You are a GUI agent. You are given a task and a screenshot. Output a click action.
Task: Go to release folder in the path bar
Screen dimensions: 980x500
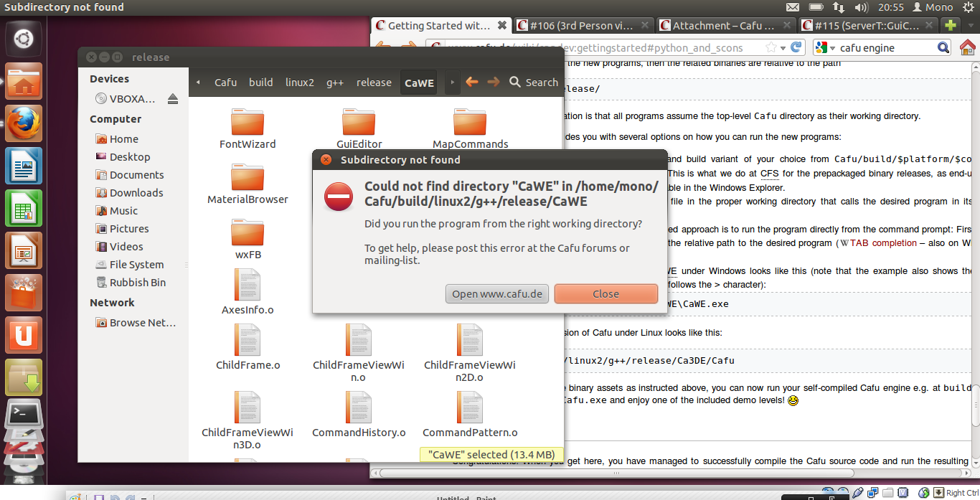pyautogui.click(x=374, y=82)
